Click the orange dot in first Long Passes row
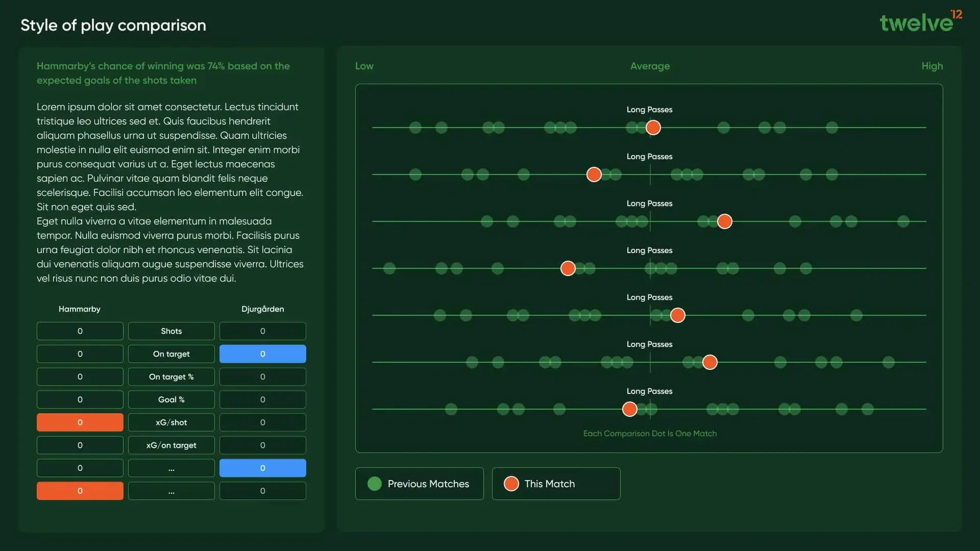The height and width of the screenshot is (551, 980). coord(653,128)
